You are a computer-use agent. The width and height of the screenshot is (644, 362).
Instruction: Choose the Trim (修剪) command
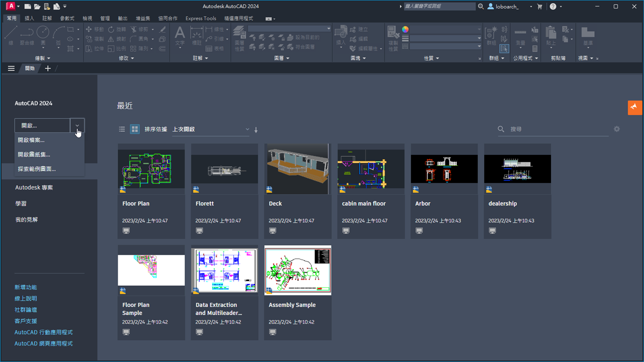[139, 30]
